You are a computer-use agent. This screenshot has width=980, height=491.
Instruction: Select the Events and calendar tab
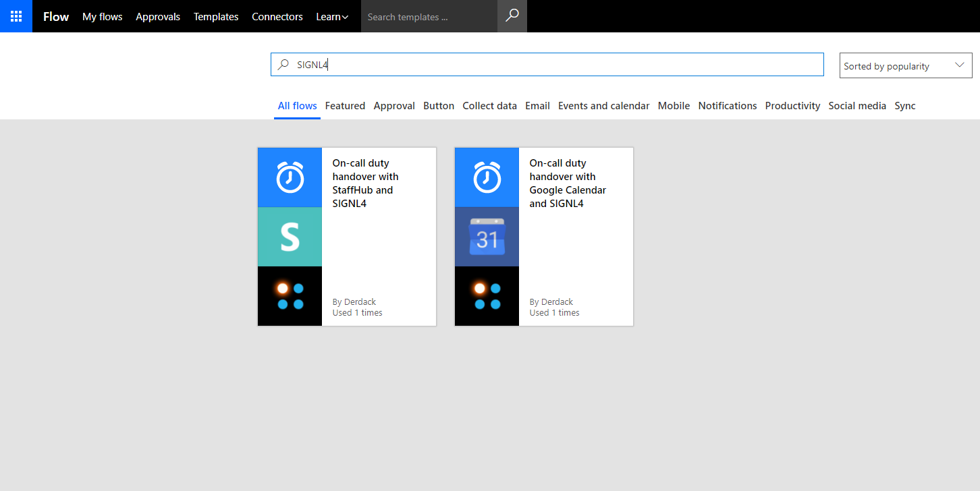point(604,106)
